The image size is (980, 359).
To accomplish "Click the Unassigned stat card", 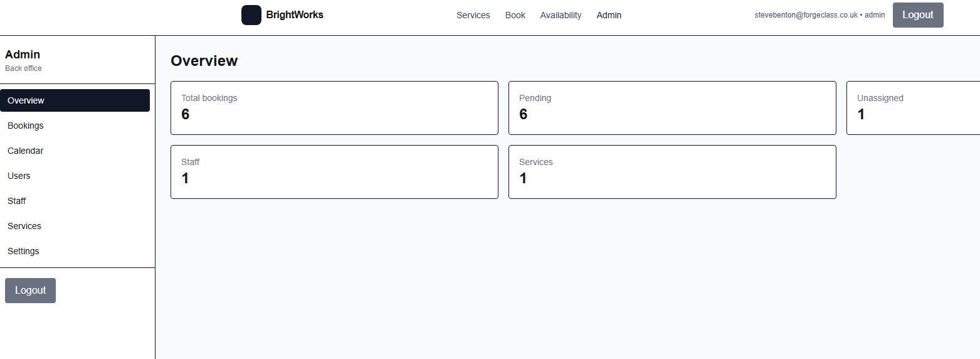I will point(913,108).
